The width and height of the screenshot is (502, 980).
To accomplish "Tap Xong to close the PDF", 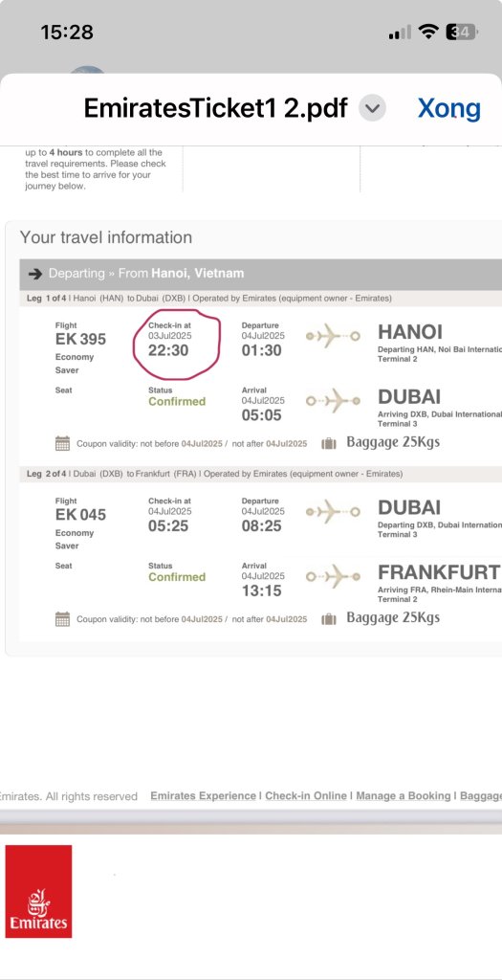I will coord(448,108).
